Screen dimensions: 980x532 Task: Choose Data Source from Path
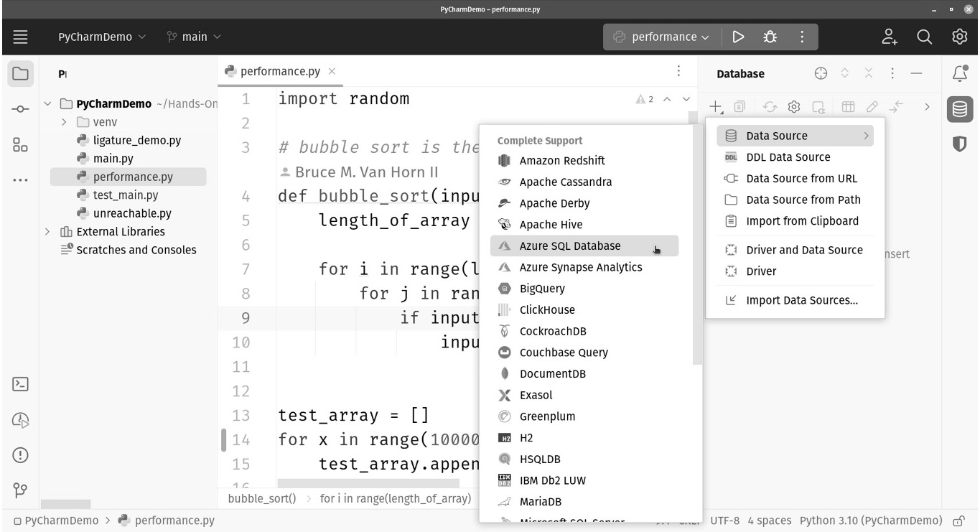[x=795, y=200]
